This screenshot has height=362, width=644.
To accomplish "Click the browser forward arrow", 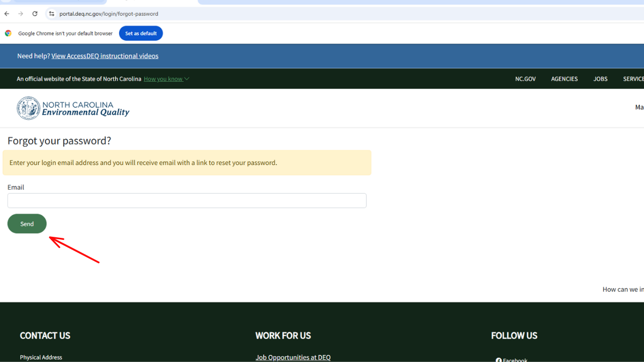I will pos(20,14).
